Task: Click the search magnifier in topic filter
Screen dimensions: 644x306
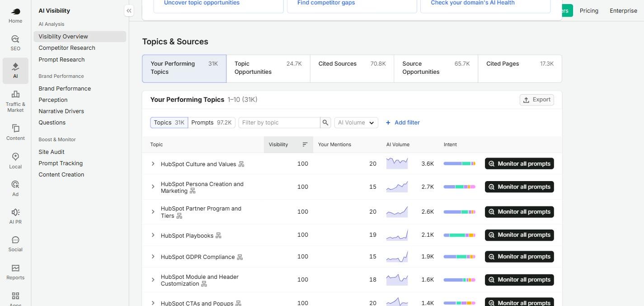Action: click(x=325, y=123)
